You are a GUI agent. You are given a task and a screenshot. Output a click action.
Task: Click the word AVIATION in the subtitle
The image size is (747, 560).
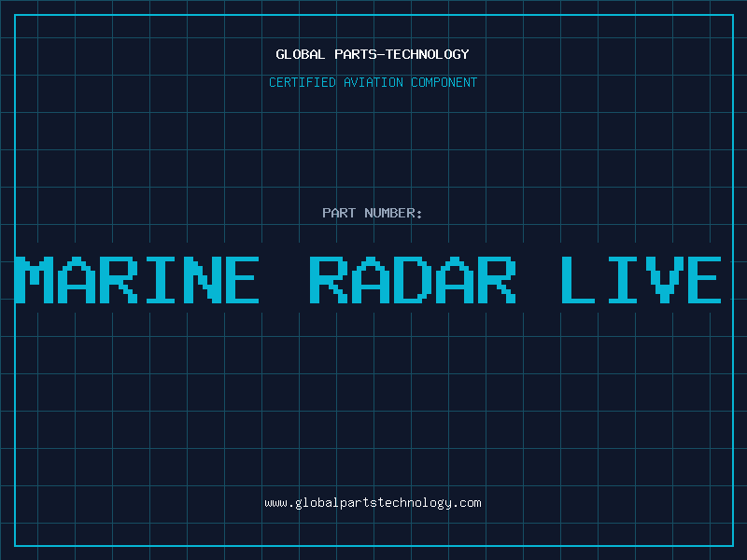pyautogui.click(x=373, y=82)
